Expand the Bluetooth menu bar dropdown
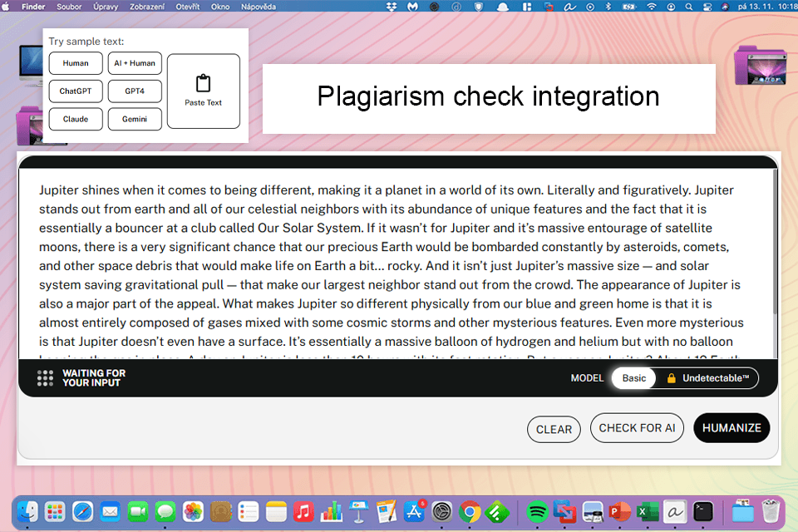The height and width of the screenshot is (532, 798). 608,6
